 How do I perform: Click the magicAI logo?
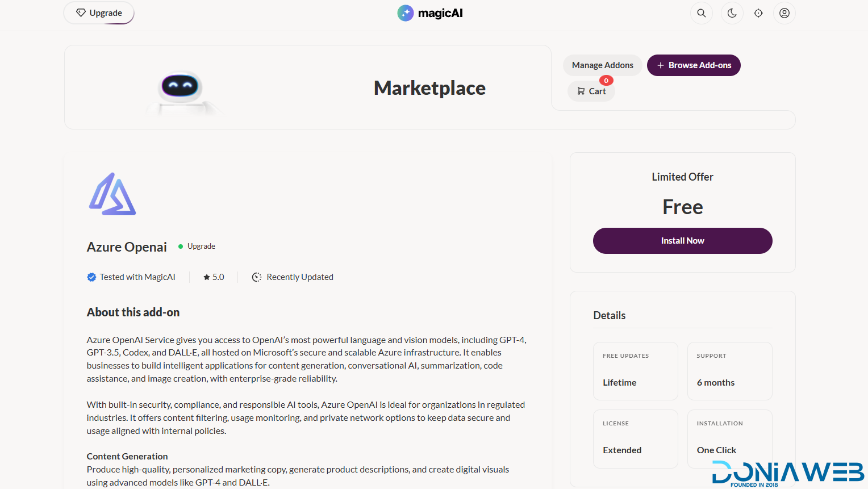(x=430, y=13)
